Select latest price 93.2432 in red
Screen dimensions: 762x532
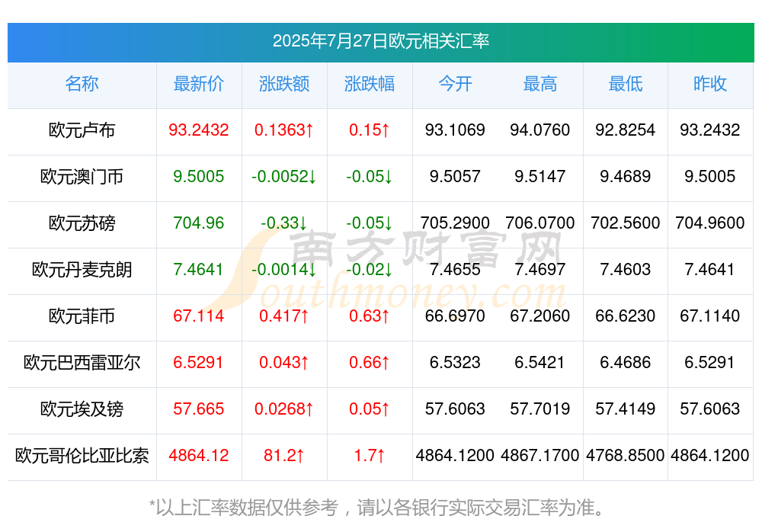[x=199, y=130]
